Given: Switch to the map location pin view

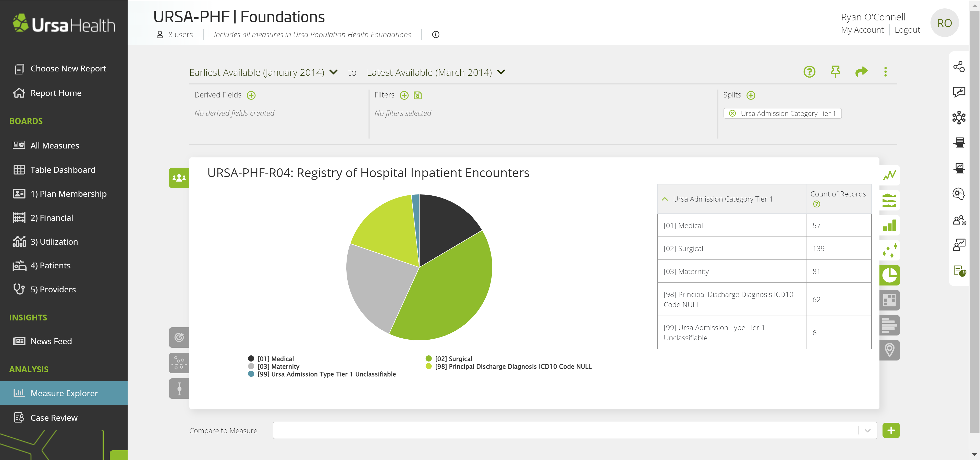Looking at the screenshot, I should pyautogui.click(x=889, y=350).
